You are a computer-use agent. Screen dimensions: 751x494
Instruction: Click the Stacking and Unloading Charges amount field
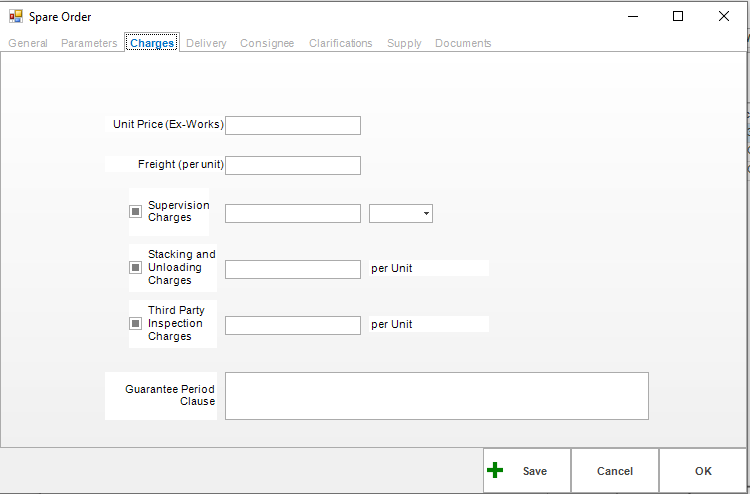tap(293, 269)
